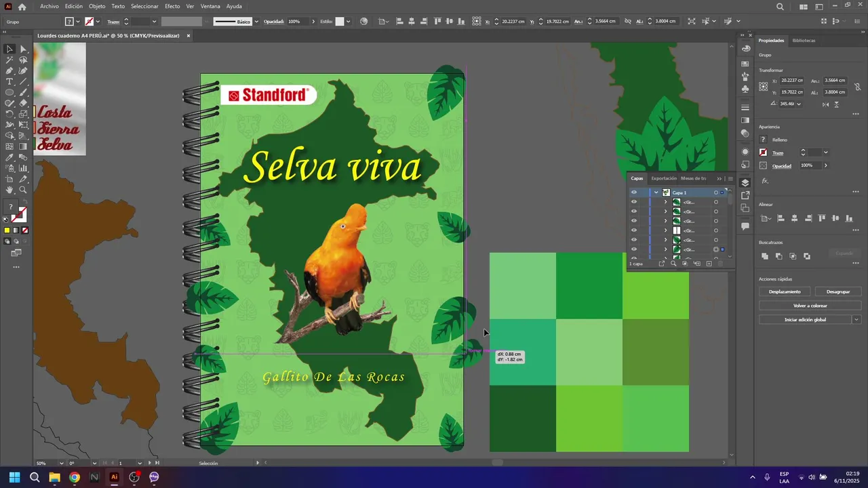
Task: Open Layers panel icon in side dock
Action: [745, 182]
